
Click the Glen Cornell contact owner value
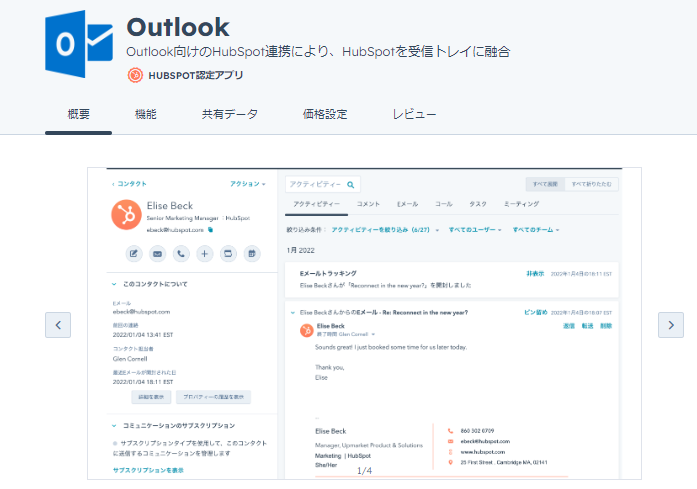130,359
